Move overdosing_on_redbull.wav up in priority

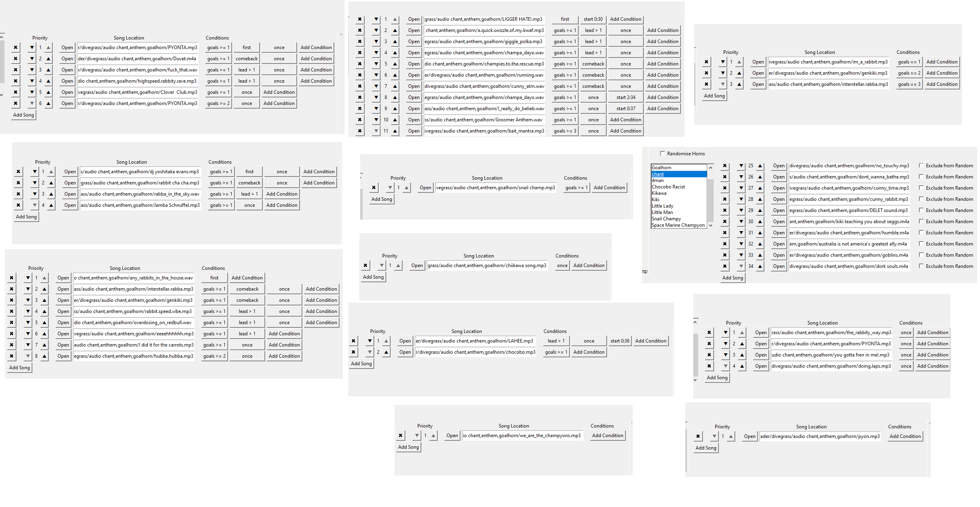44,323
